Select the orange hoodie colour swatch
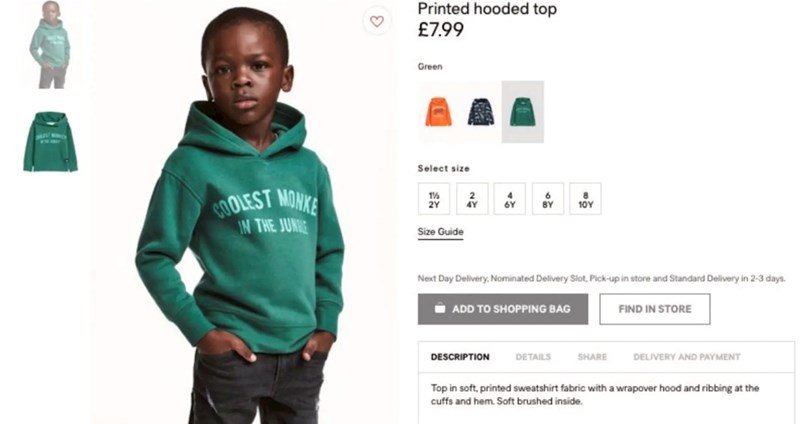Viewport: 800px width, 424px height. click(438, 112)
